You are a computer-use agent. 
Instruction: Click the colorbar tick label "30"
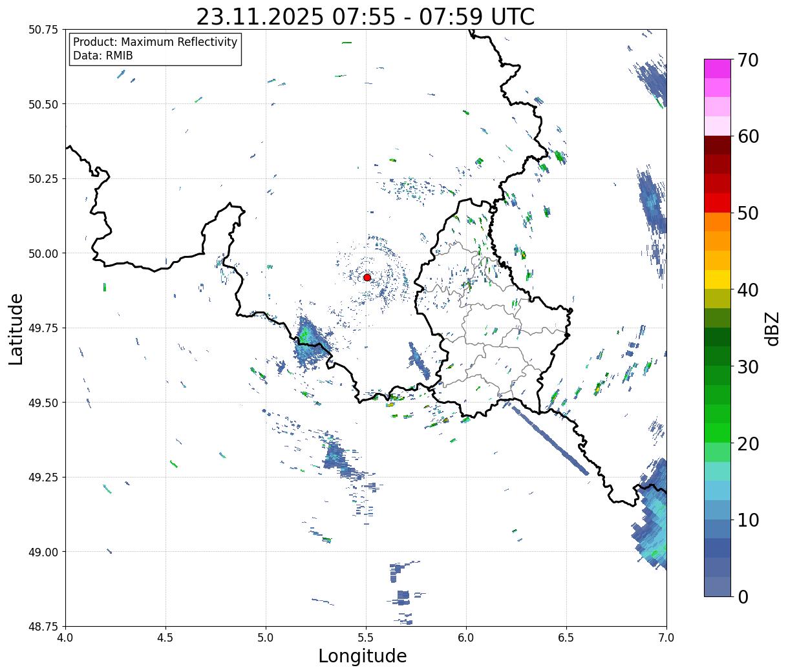[x=748, y=366]
